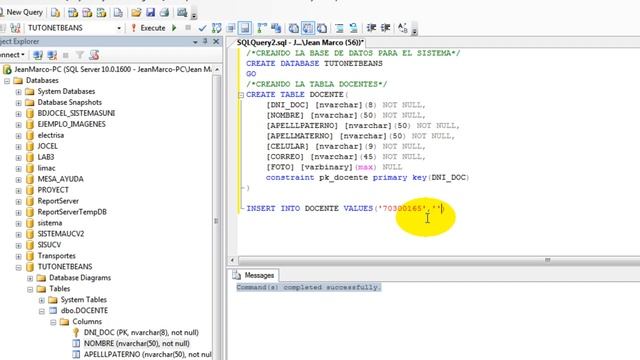The height and width of the screenshot is (360, 640).
Task: Click the green Debug arrow
Action: [174, 28]
